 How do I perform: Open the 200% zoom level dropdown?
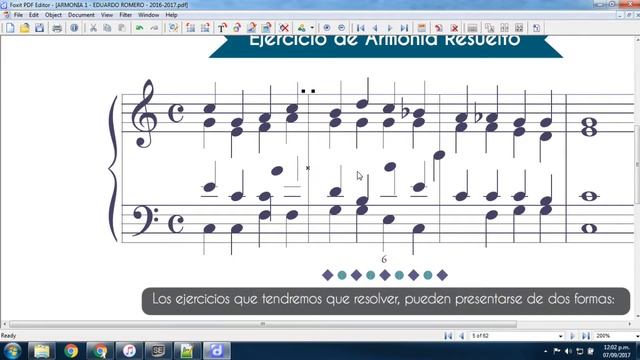[637, 336]
